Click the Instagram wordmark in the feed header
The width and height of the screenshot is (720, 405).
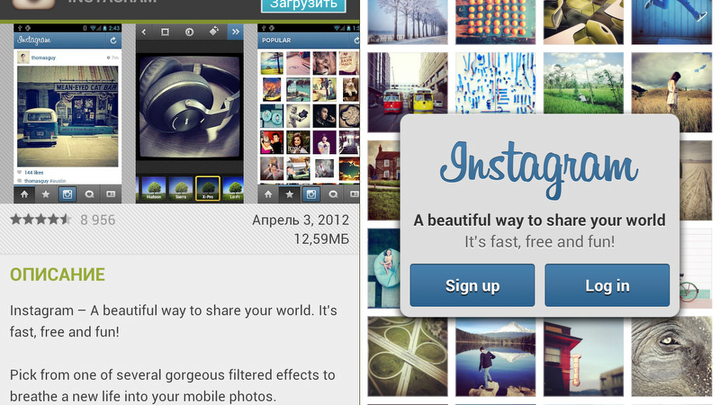pyautogui.click(x=34, y=40)
